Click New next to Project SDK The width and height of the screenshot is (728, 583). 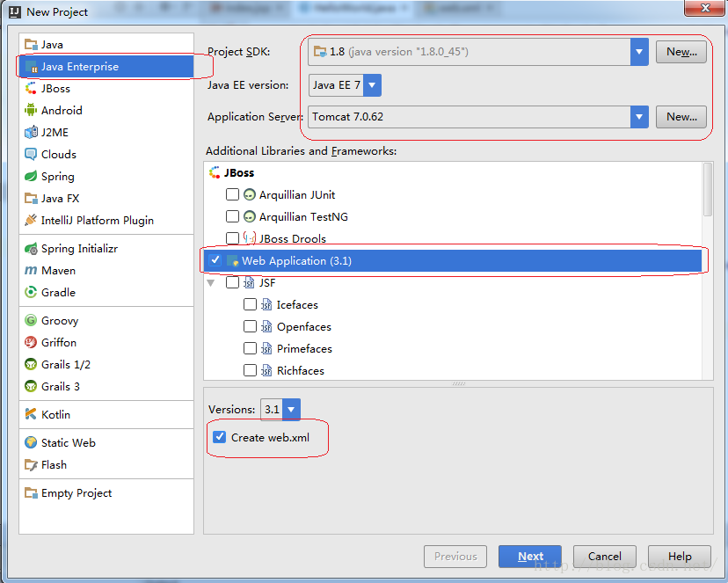tap(681, 52)
